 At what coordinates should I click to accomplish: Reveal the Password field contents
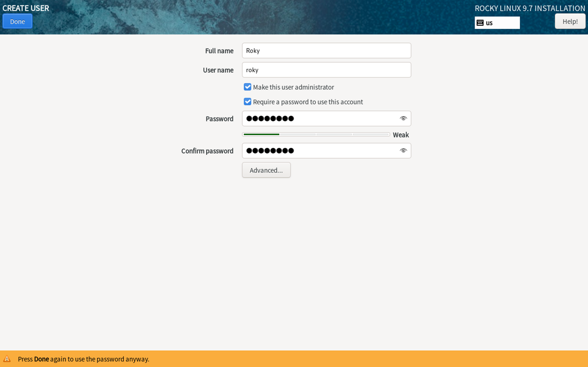coord(403,118)
